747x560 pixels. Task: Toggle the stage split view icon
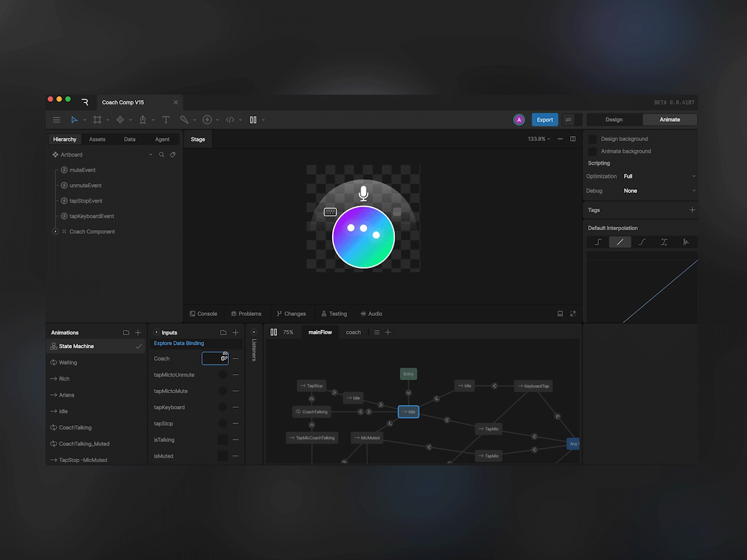tap(573, 139)
